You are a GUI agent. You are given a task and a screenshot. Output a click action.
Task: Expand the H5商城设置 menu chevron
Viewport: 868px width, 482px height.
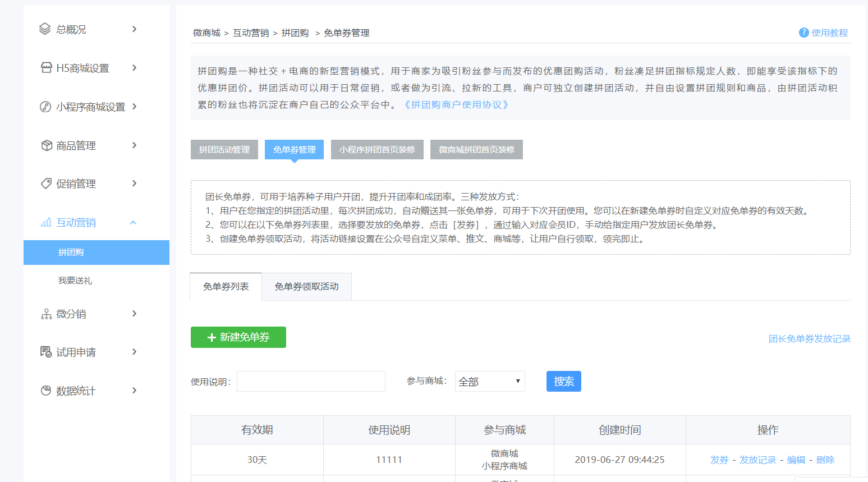pos(134,67)
